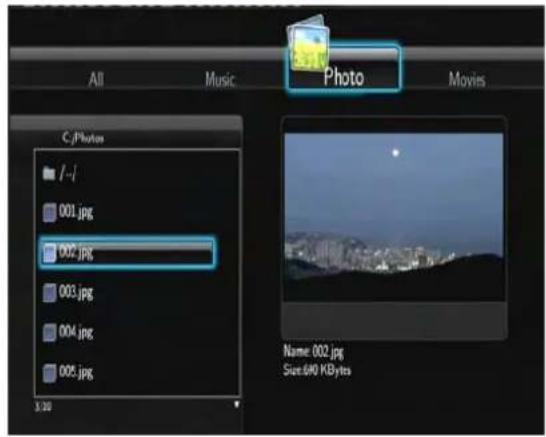This screenshot has width=546, height=437.
Task: Click the Size: 640 KBytes text
Action: pyautogui.click(x=317, y=370)
